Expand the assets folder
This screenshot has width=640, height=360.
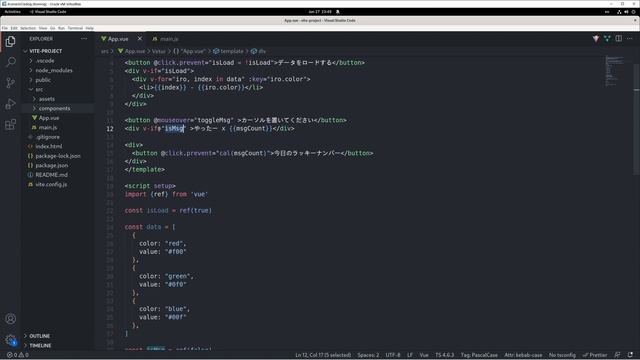[x=47, y=99]
